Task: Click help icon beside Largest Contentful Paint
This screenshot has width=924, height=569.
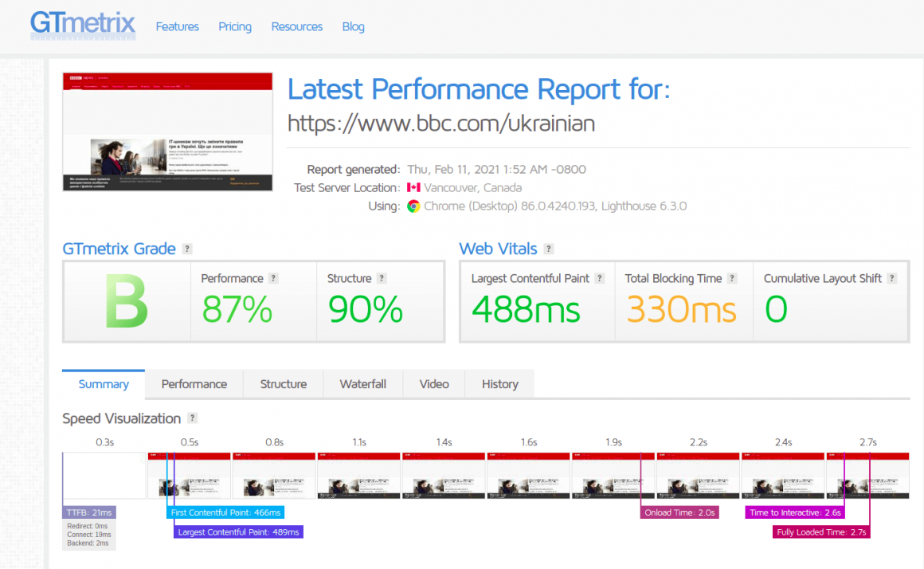Action: pyautogui.click(x=600, y=279)
